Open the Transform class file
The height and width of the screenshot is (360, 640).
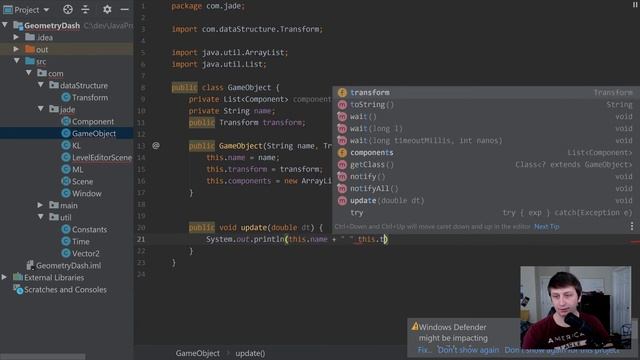pos(90,97)
